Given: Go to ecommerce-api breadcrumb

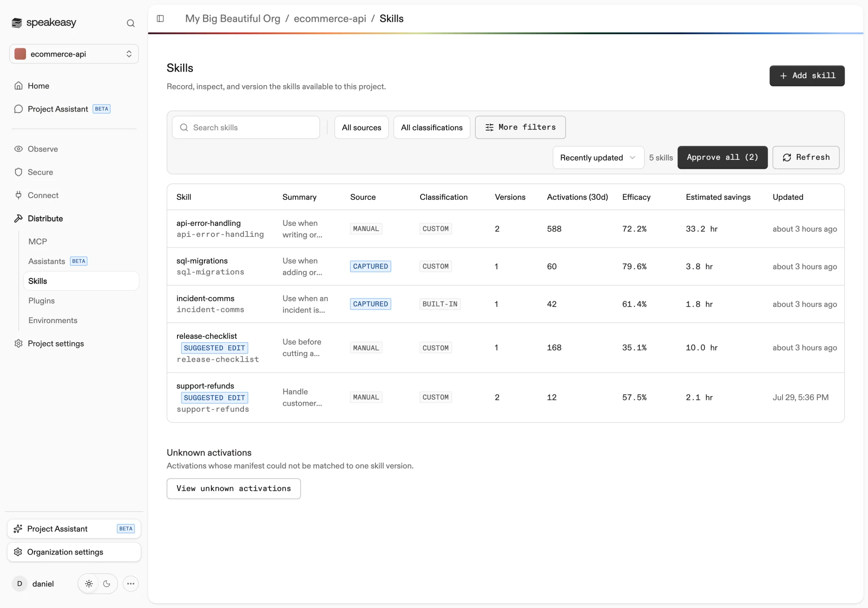Looking at the screenshot, I should pyautogui.click(x=330, y=19).
